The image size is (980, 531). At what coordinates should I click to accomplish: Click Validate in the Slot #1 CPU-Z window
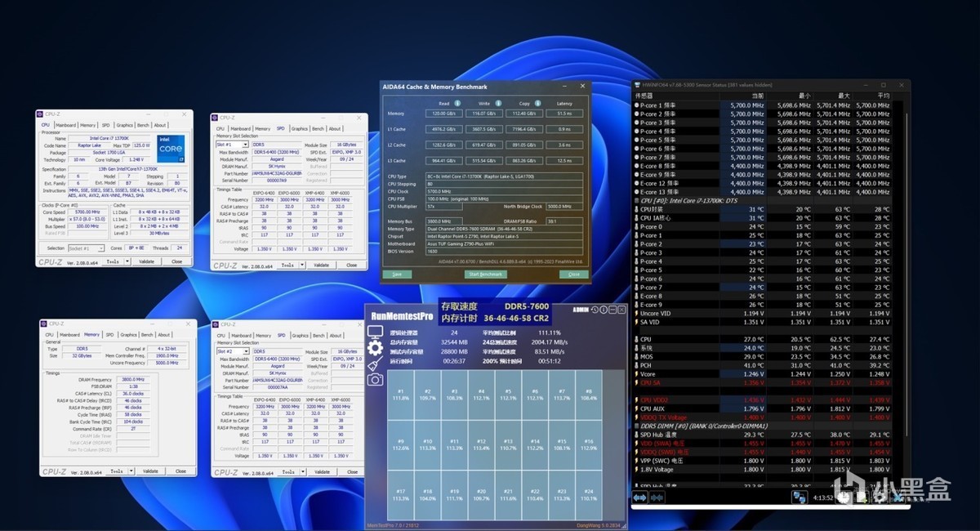click(321, 265)
